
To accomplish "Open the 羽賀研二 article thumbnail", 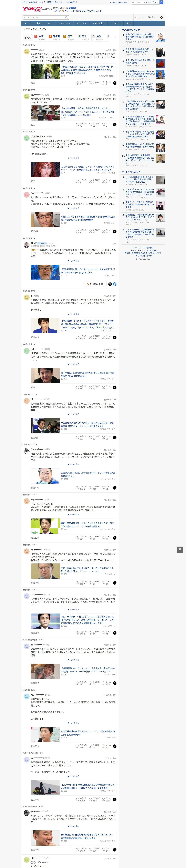I will click(x=45, y=220).
